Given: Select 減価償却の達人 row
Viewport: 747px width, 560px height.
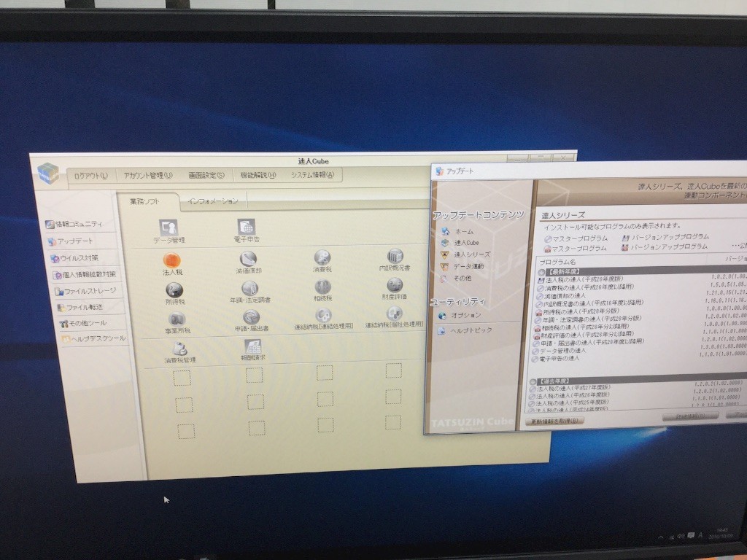Looking at the screenshot, I should 561,296.
